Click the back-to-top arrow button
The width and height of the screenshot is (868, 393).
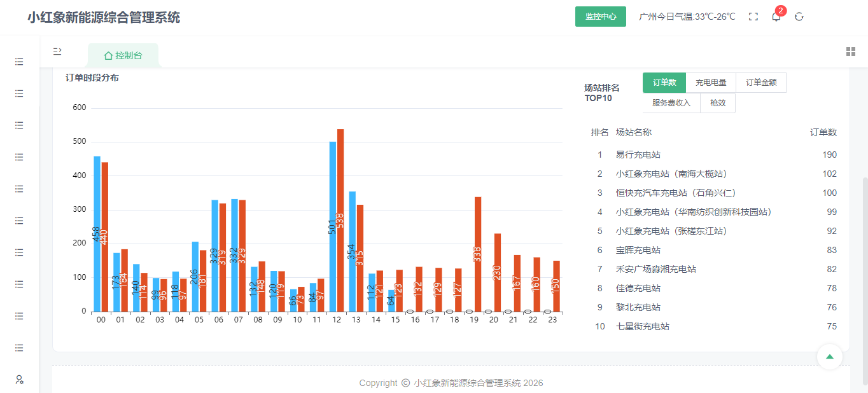830,357
